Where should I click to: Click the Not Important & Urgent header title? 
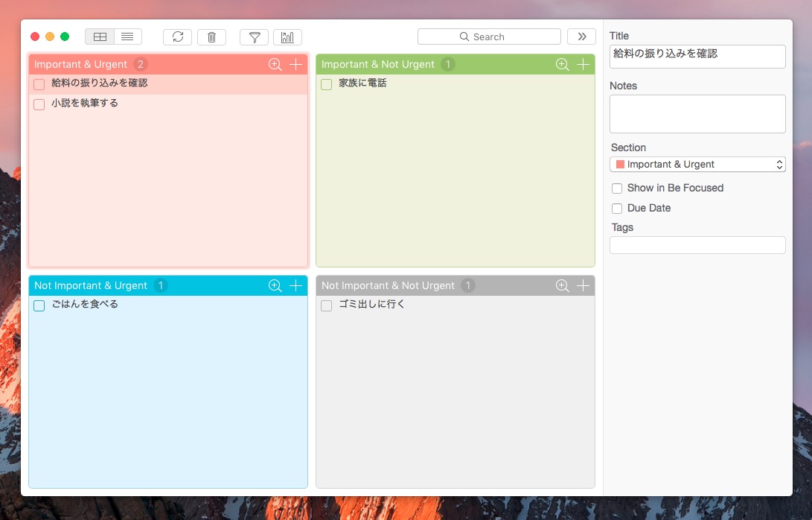pyautogui.click(x=91, y=285)
